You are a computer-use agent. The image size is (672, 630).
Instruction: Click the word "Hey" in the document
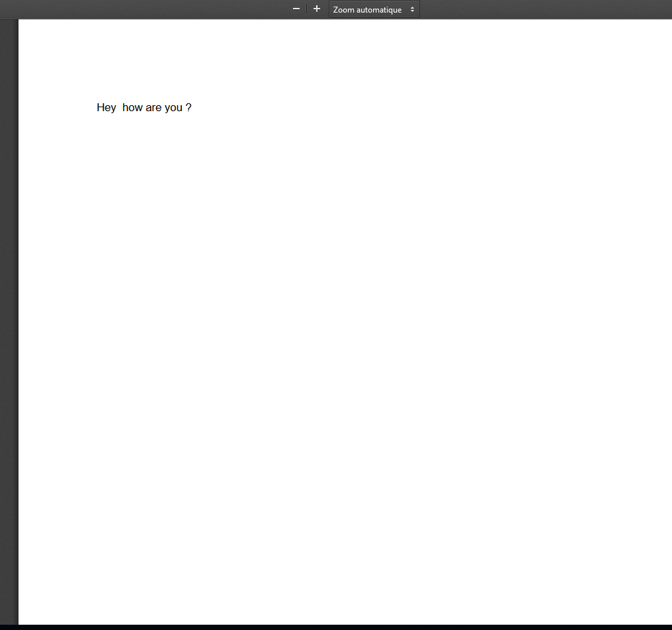click(x=106, y=107)
